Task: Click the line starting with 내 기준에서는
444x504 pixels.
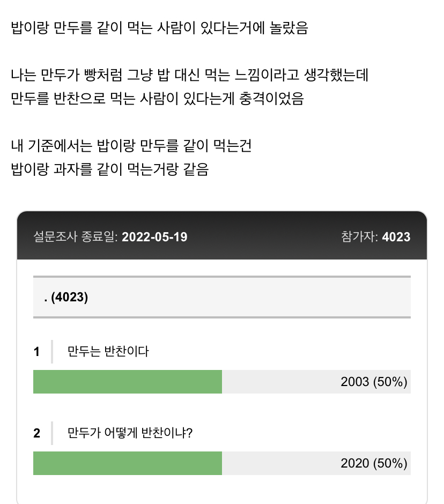Action: [131, 145]
